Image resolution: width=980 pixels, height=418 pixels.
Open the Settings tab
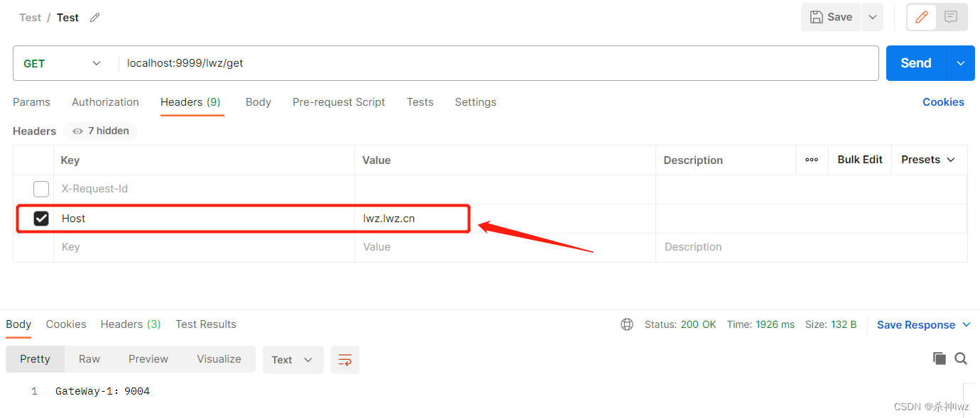point(476,102)
